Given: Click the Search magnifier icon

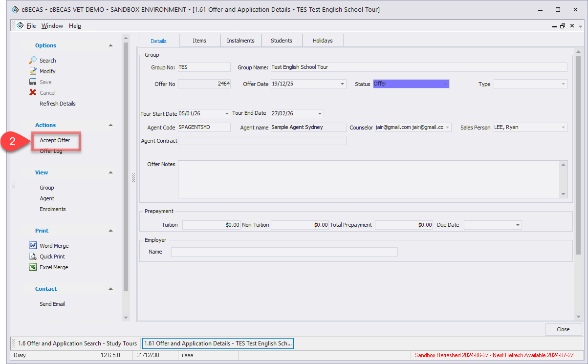Looking at the screenshot, I should point(33,61).
